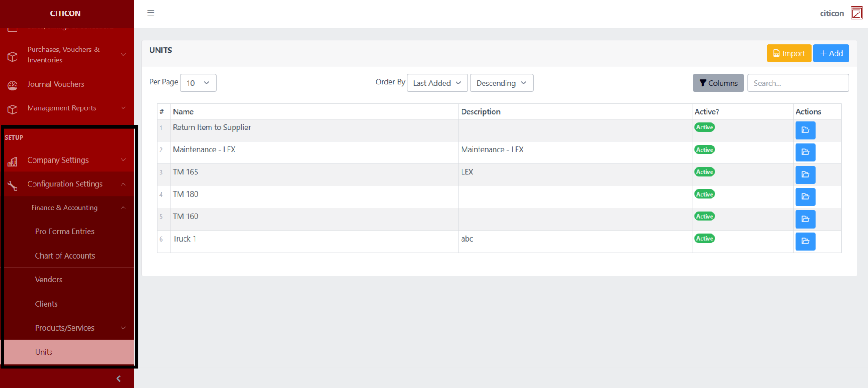The height and width of the screenshot is (388, 868).
Task: Click the Journal Vouchers sidebar icon
Action: pos(13,85)
